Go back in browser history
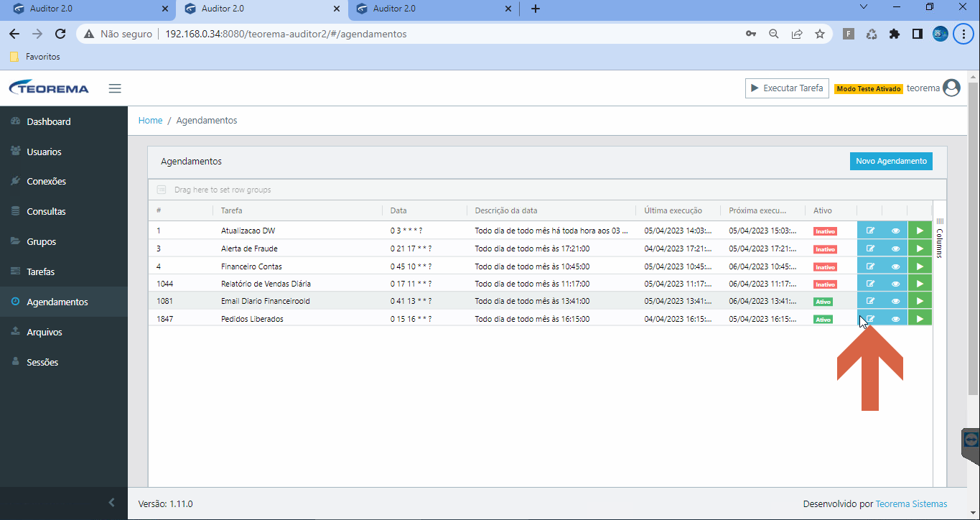The image size is (980, 520). pyautogui.click(x=14, y=34)
